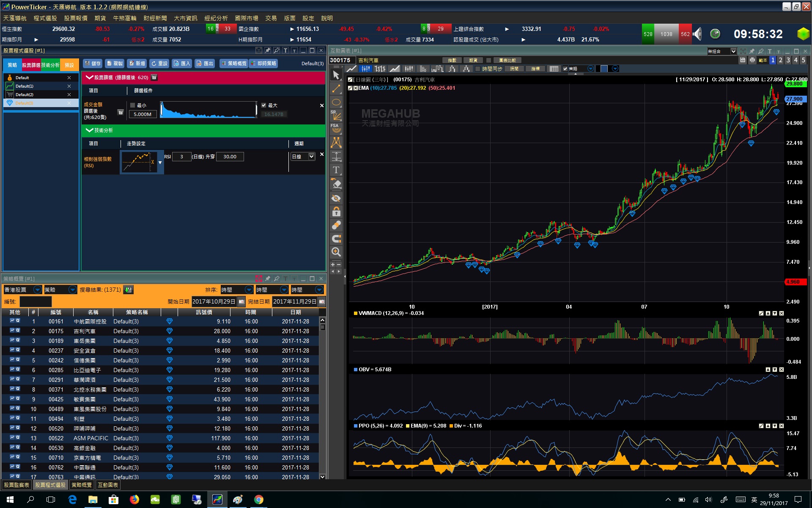Open the RSI trend pattern dropdown arrow
This screenshot has width=812, height=508.
coord(160,163)
